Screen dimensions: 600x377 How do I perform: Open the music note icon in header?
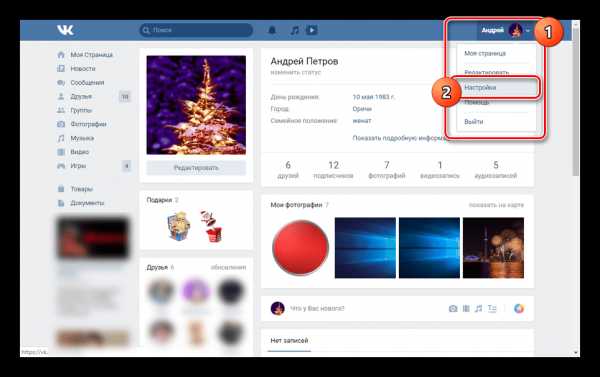(x=294, y=30)
